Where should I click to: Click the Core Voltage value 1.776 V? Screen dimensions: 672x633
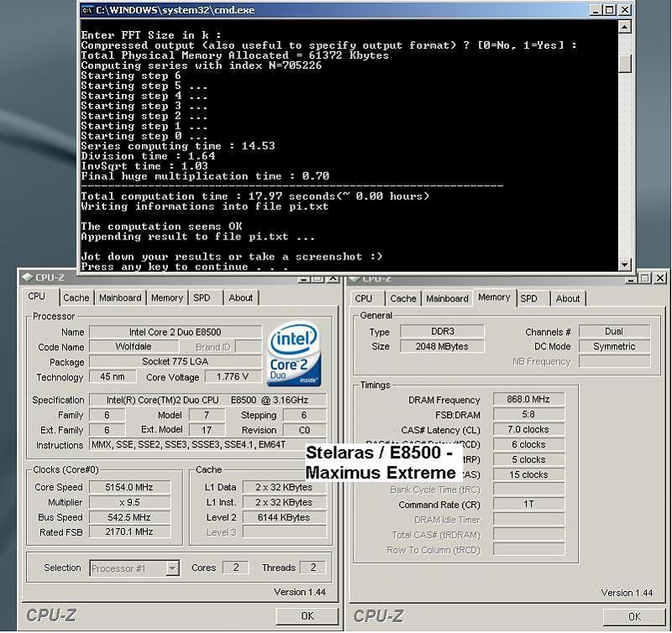pos(233,377)
